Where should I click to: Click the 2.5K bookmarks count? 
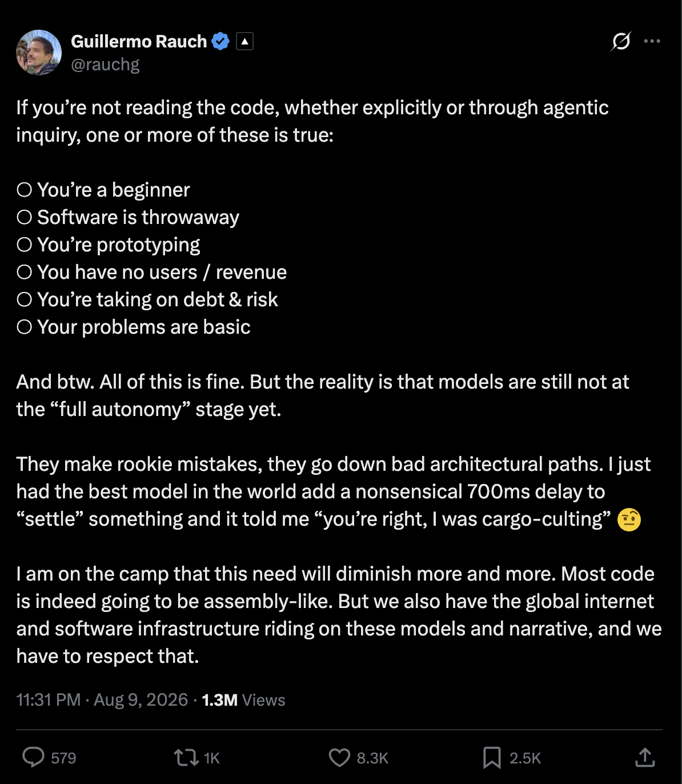point(525,758)
